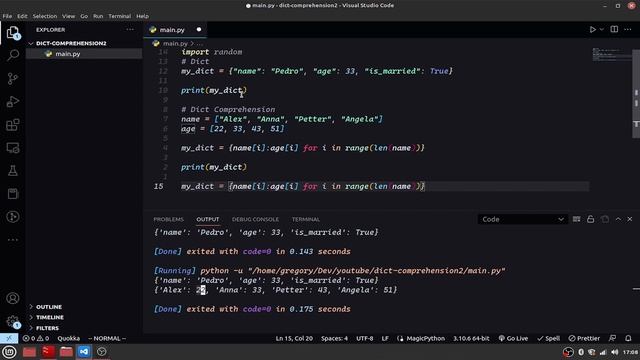Open editor More Actions menu
This screenshot has height=360, width=640.
(628, 29)
